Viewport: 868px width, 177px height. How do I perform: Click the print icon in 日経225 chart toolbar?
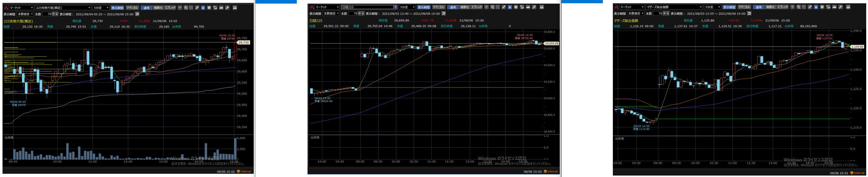542,7
